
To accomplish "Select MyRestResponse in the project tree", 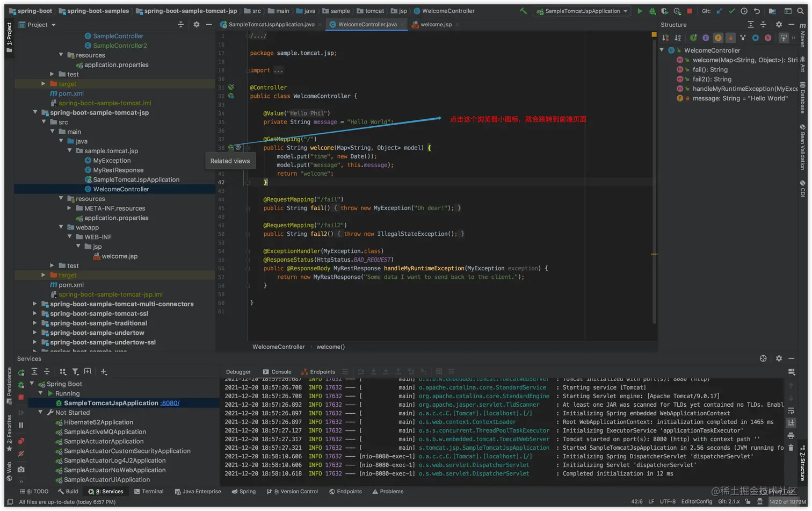I will [x=118, y=170].
